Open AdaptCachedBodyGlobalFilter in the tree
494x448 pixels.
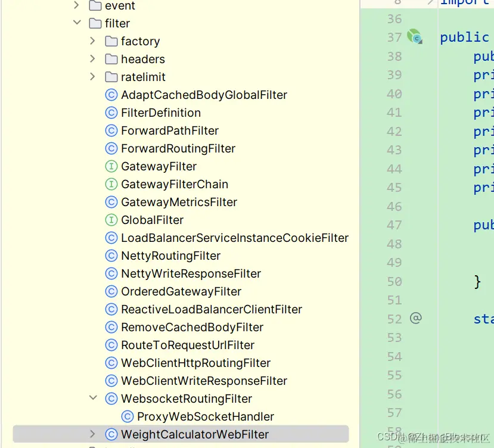(x=204, y=95)
